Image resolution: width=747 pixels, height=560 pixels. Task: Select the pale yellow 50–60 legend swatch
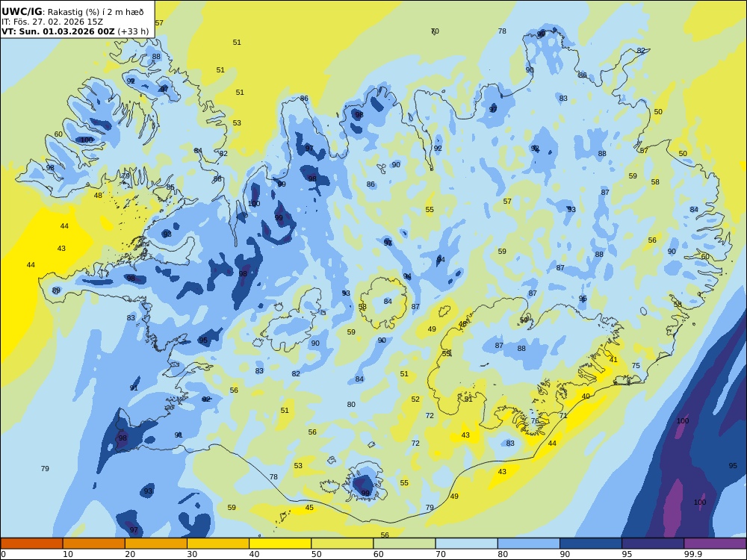[342, 544]
